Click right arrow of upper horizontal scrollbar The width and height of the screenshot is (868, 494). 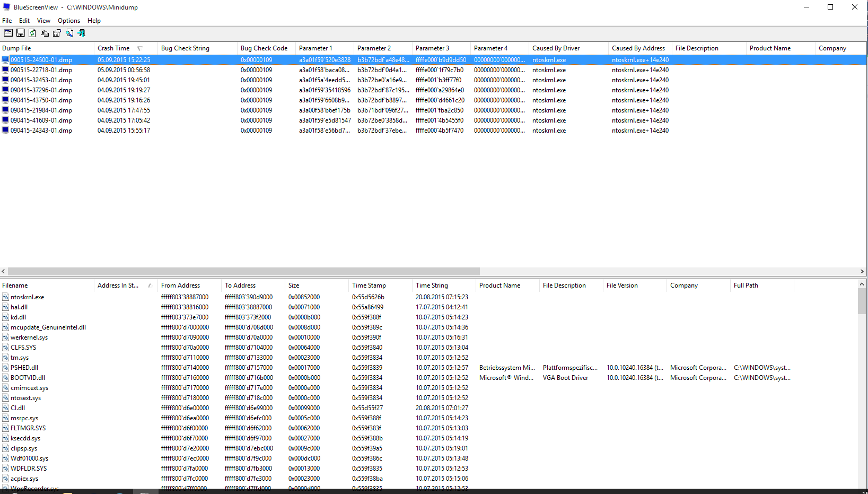click(x=862, y=271)
